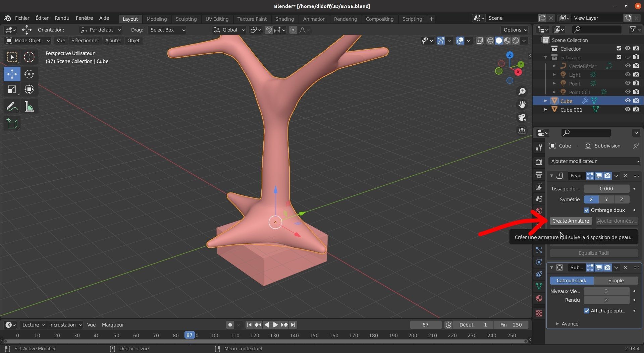Open Rendu menu
Screen dimensions: 644x353
pos(62,18)
